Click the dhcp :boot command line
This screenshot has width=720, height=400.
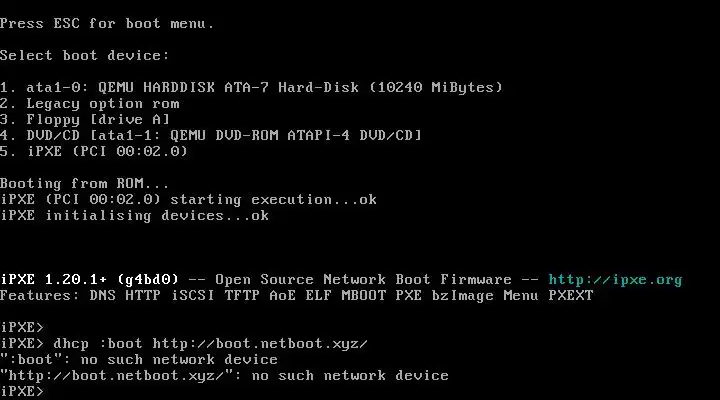click(x=210, y=343)
